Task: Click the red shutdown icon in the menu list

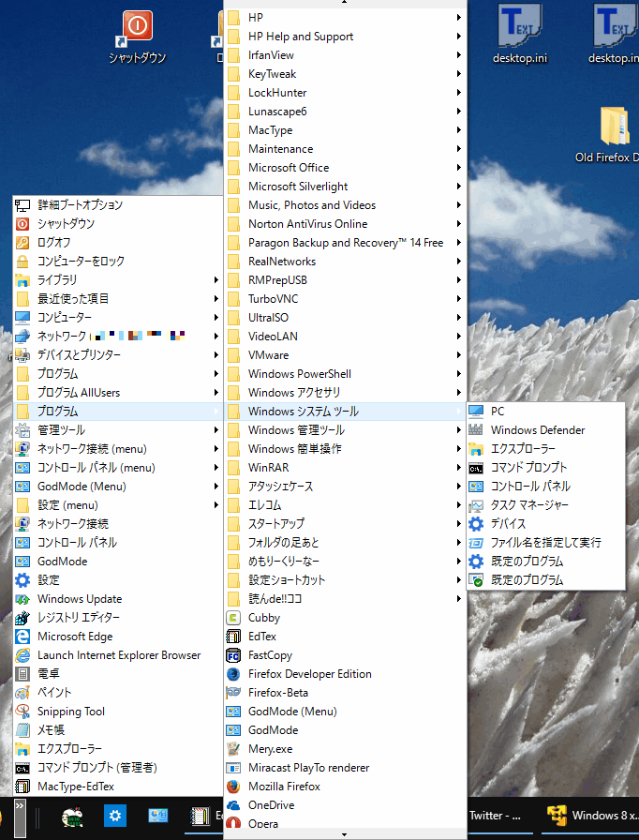Action: (22, 224)
